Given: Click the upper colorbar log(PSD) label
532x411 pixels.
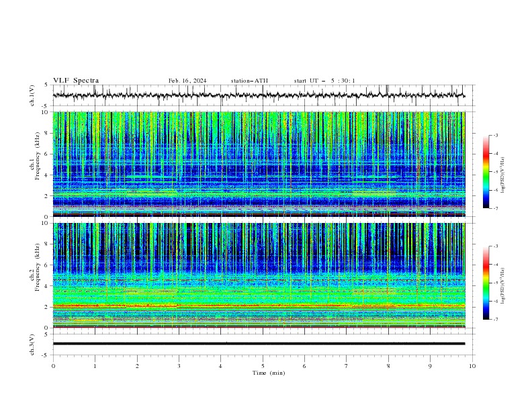Looking at the screenshot, I should pyautogui.click(x=503, y=175).
